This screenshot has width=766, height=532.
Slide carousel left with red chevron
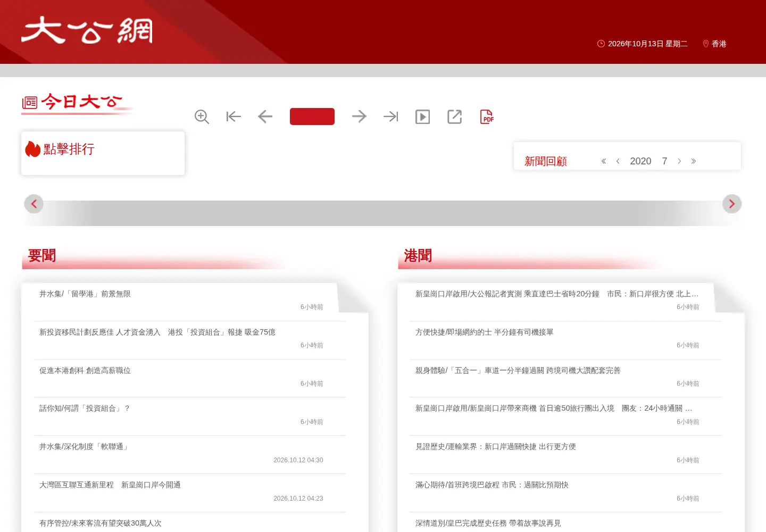[x=34, y=204]
